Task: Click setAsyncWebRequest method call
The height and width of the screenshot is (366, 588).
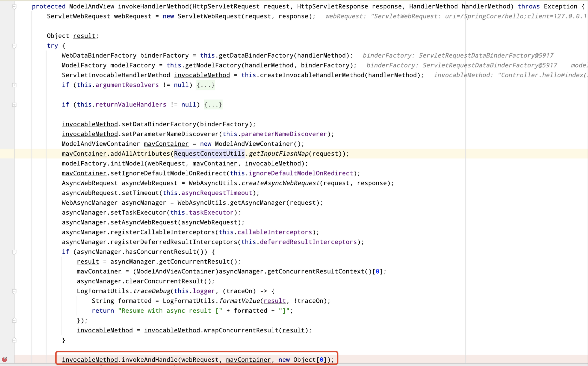Action: 144,222
